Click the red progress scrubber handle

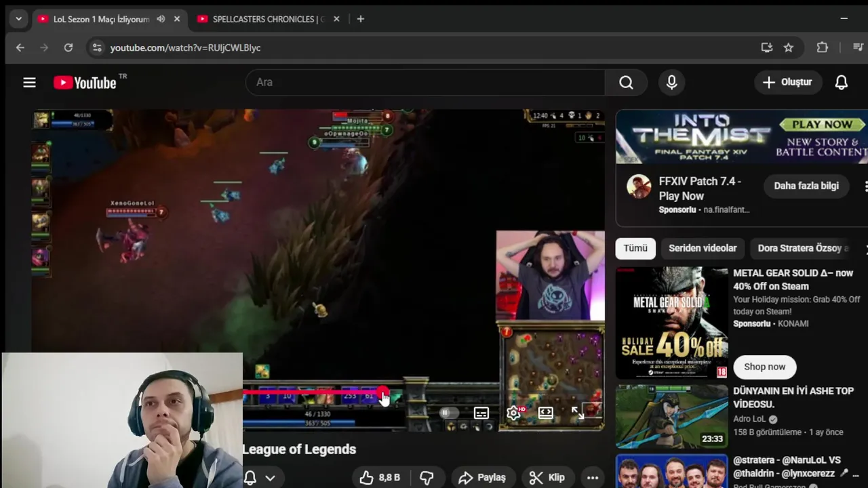click(x=383, y=392)
